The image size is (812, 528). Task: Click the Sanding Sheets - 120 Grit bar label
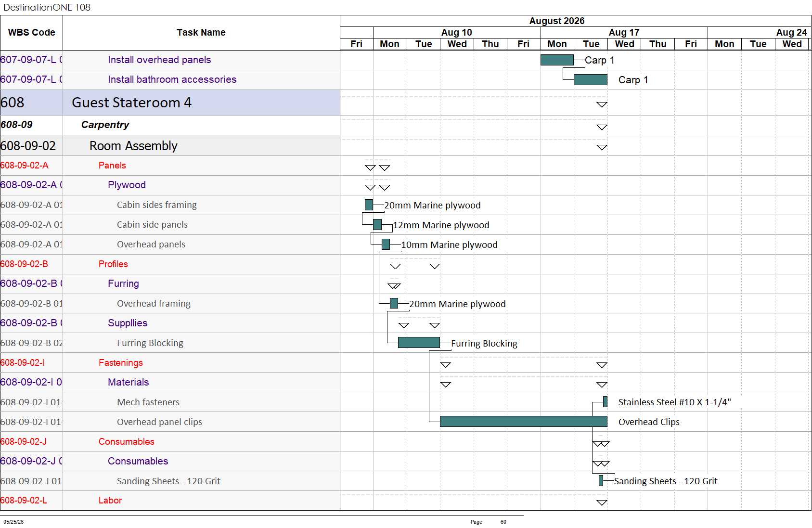tap(666, 481)
